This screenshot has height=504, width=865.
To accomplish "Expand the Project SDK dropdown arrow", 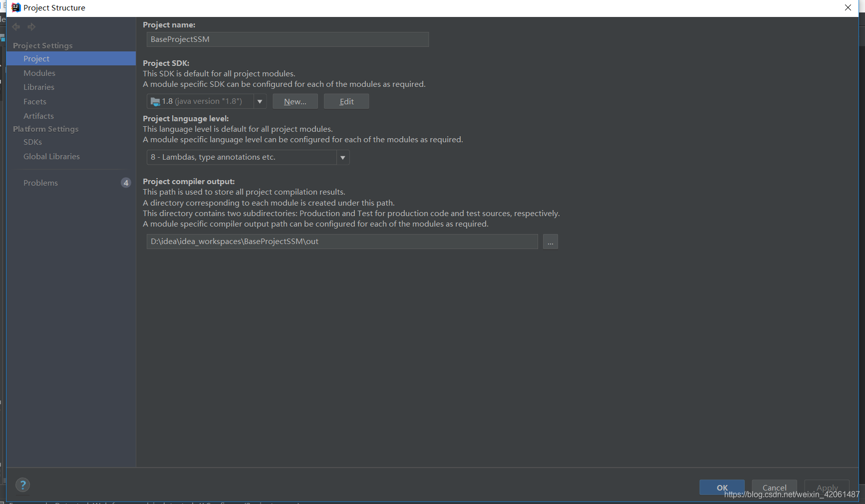I will 260,101.
